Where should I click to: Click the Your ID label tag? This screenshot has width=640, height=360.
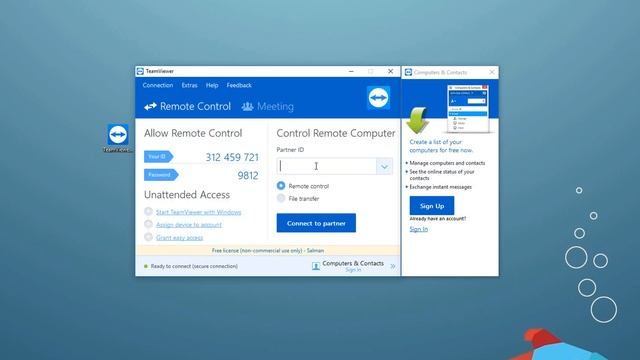[158, 157]
